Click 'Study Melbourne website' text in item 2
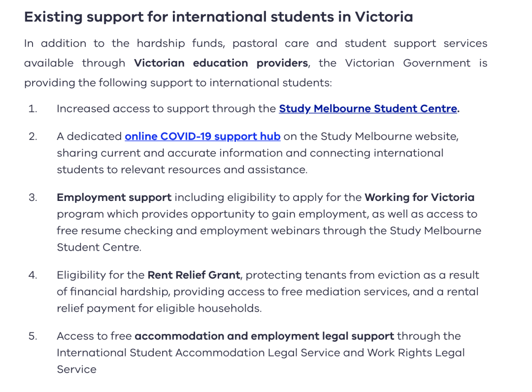The height and width of the screenshot is (392, 532). [x=389, y=136]
